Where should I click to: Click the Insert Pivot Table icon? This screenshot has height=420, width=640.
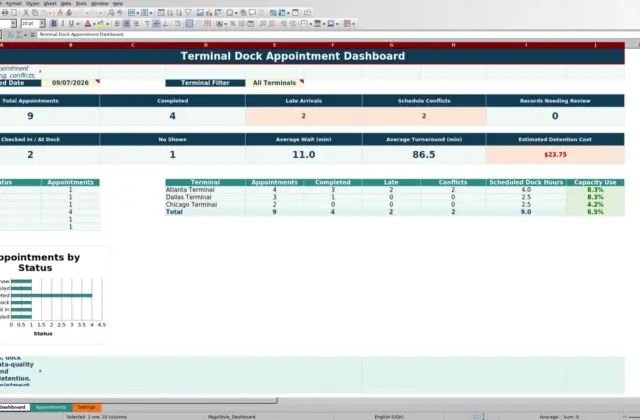[x=218, y=13]
